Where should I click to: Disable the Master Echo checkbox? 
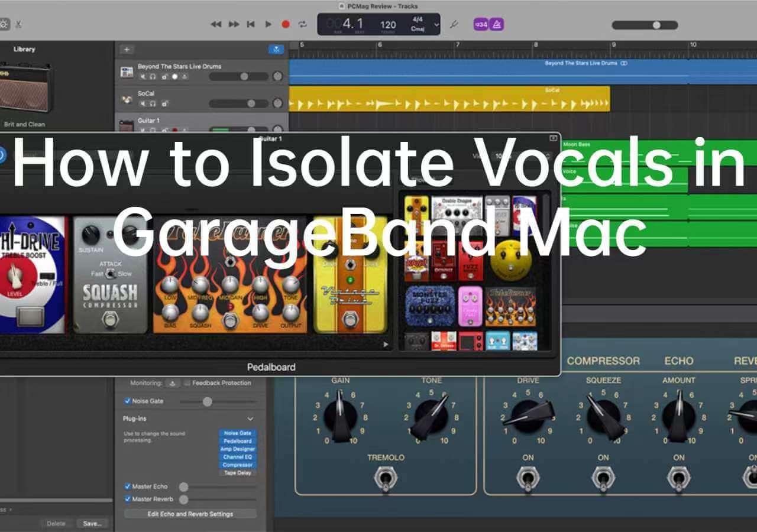click(x=127, y=486)
